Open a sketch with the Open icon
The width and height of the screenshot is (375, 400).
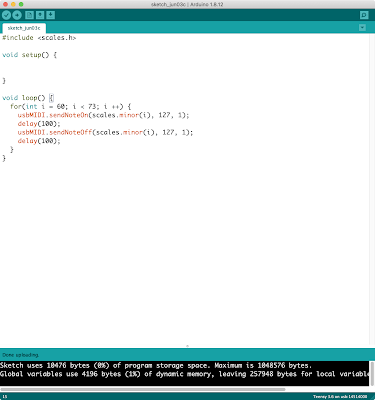coord(40,15)
